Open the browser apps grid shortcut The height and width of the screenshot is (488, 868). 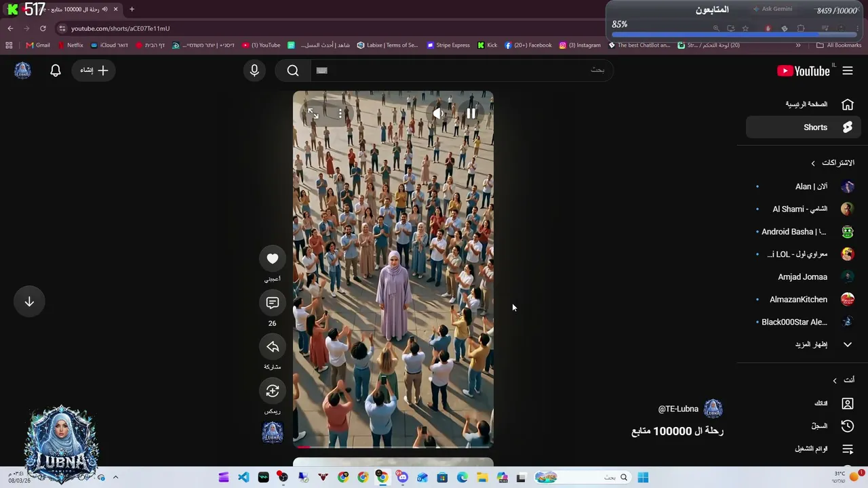point(9,45)
